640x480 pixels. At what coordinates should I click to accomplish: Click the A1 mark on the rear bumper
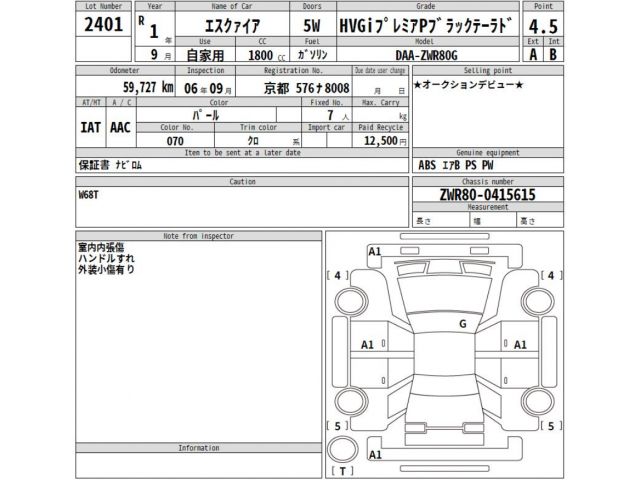point(375,453)
